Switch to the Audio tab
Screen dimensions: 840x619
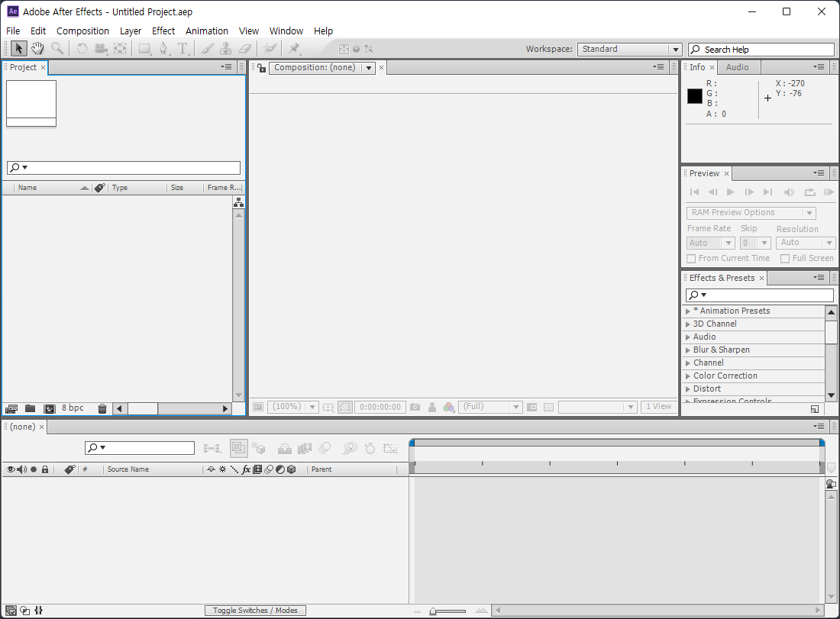(737, 67)
